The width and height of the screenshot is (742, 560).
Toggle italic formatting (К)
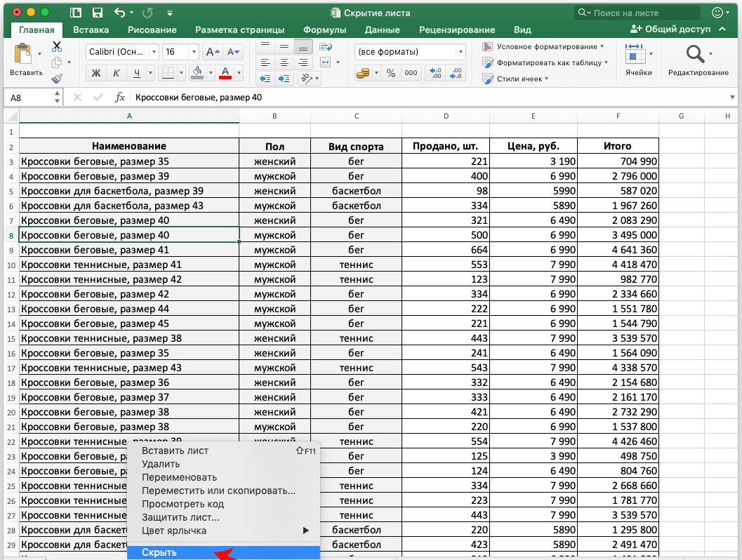(117, 73)
